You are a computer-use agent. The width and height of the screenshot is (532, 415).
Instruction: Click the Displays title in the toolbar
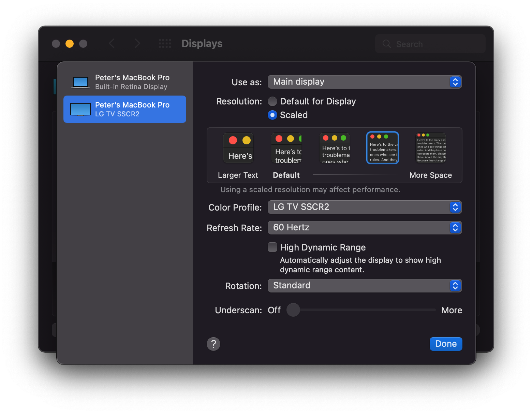(202, 43)
